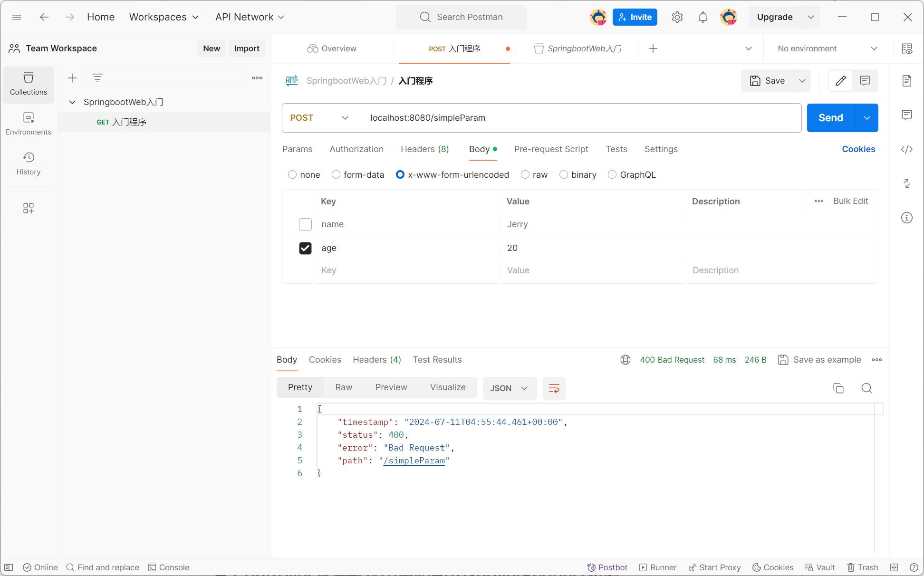Open the Collections sidebar panel

[x=29, y=84]
